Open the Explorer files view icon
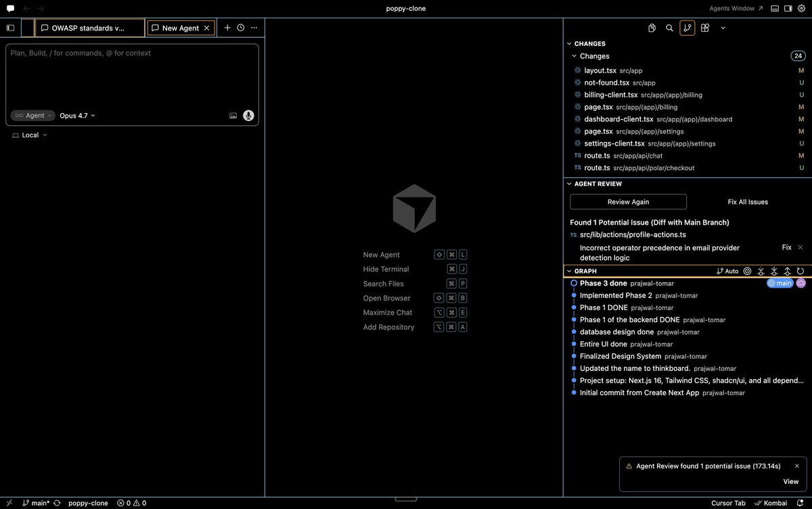Screen dimensions: 812x509 (x=652, y=28)
